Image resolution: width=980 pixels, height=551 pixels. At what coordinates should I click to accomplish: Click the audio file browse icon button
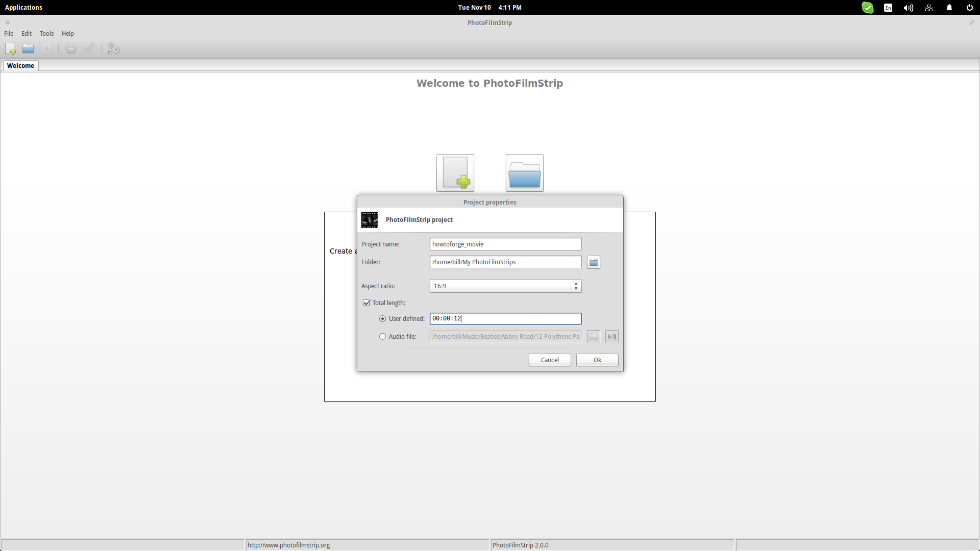tap(593, 337)
